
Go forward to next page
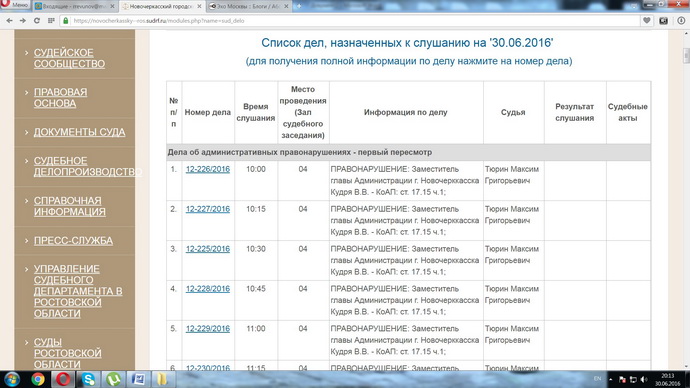[22, 21]
